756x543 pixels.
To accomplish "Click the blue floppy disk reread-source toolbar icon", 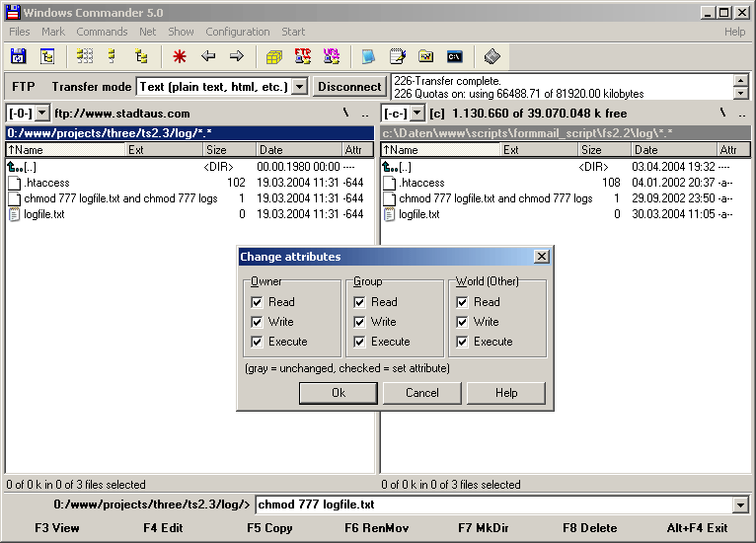I will click(x=19, y=56).
